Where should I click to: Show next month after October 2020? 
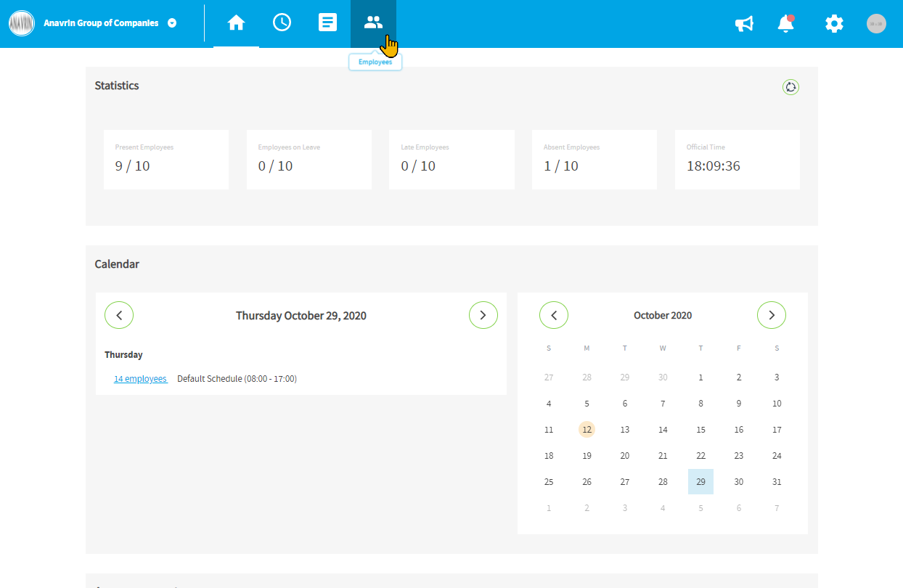(x=772, y=315)
